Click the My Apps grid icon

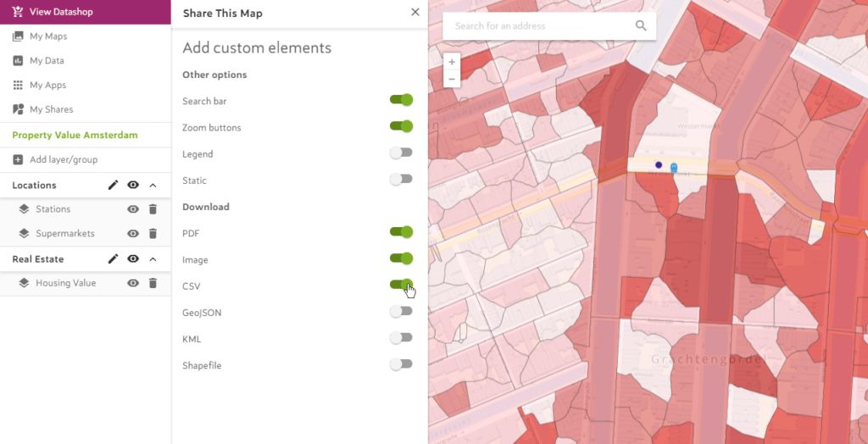tap(18, 85)
